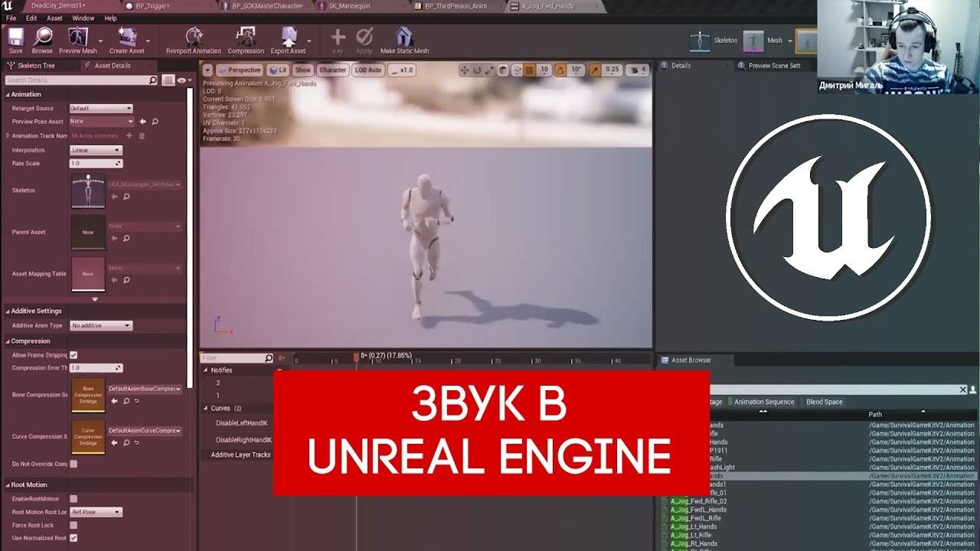This screenshot has height=551, width=980.
Task: Expand the Animation Track Names array
Action: click(x=8, y=135)
